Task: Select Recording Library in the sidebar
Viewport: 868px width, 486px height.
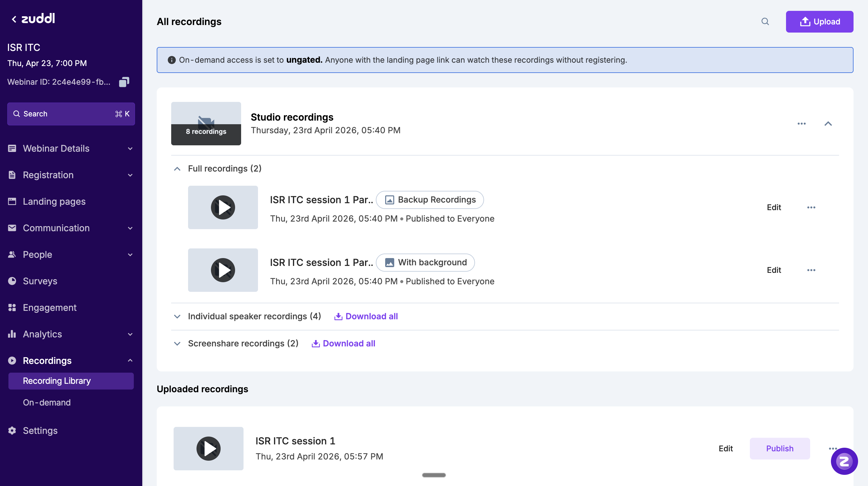Action: click(57, 381)
